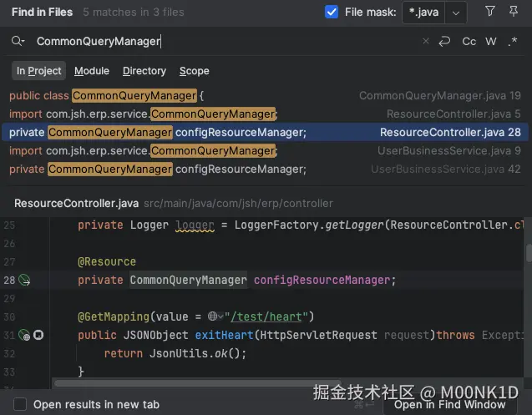Follow the /test/heart mapping link

tap(266, 316)
